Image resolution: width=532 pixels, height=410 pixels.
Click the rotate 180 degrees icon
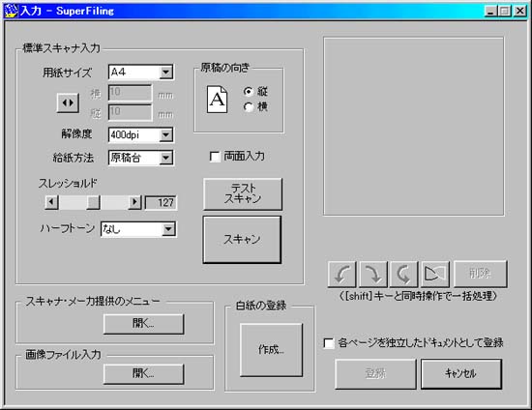coord(403,274)
